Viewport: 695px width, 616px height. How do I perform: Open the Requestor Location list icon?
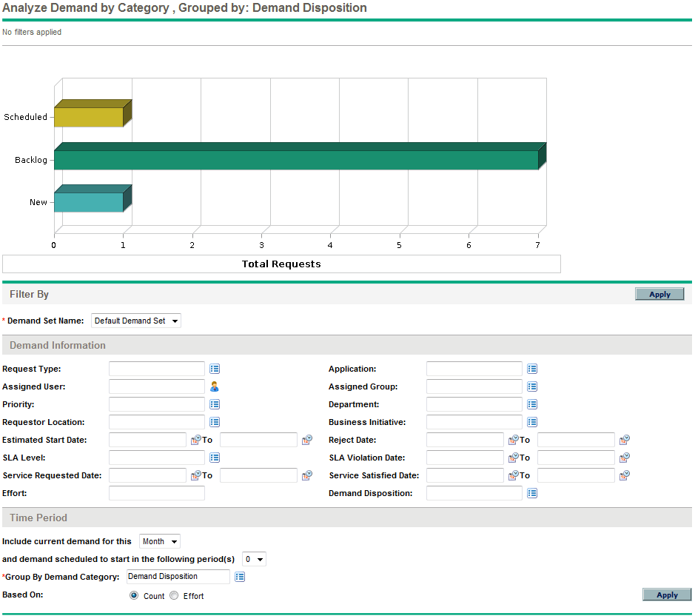point(215,422)
